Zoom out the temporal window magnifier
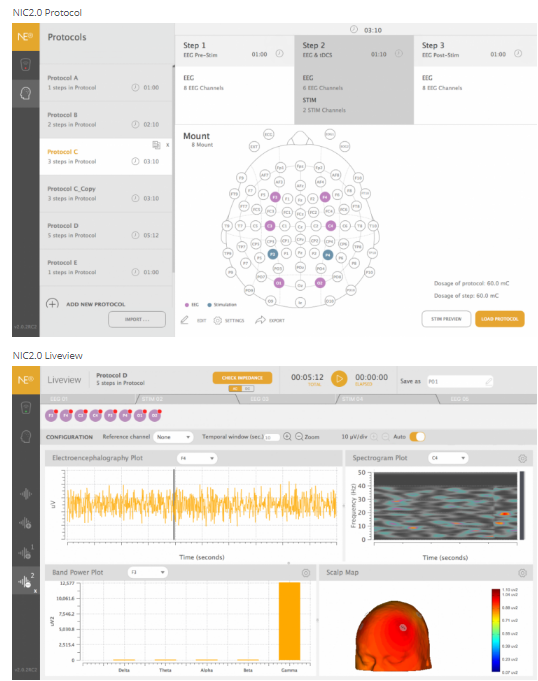The width and height of the screenshot is (538, 681). tap(299, 436)
